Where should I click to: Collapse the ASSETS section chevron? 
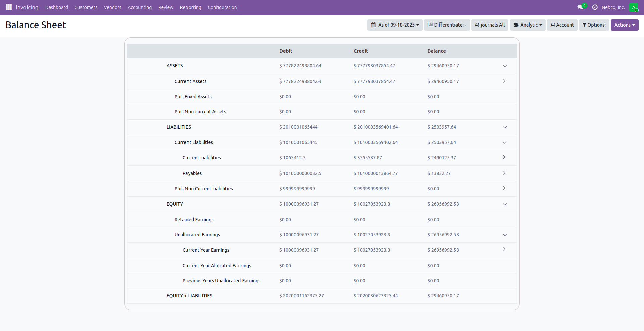(x=505, y=66)
